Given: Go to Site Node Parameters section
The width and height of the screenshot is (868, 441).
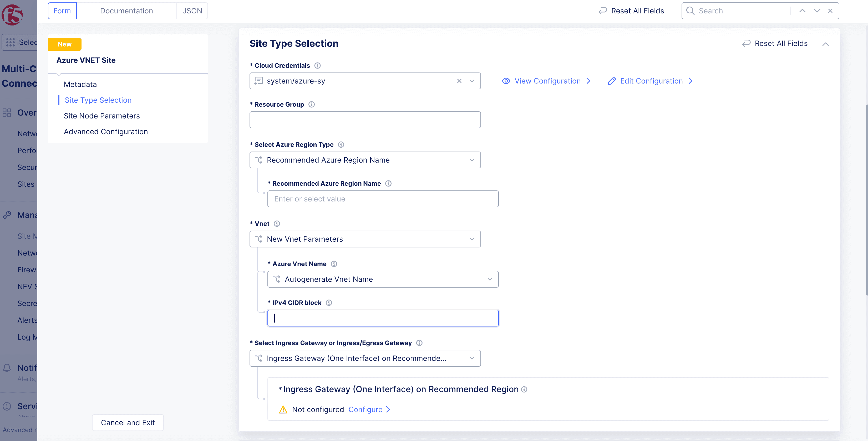Looking at the screenshot, I should coord(102,116).
